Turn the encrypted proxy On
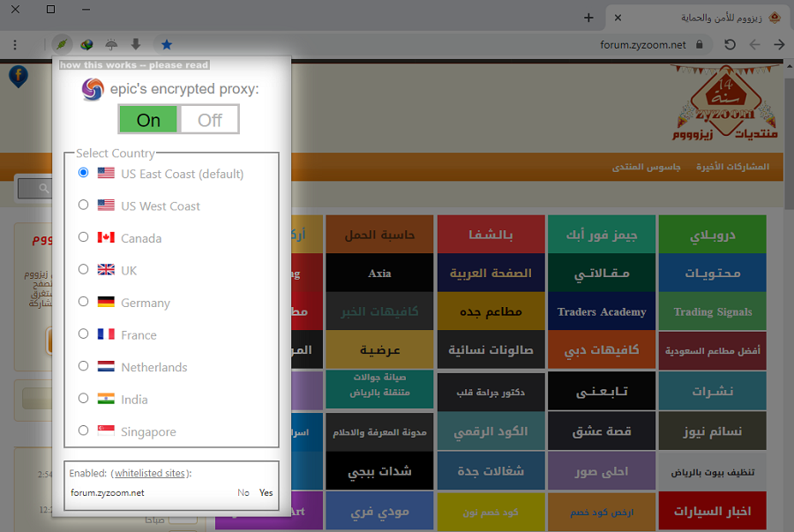Viewport: 794px width, 532px height. pyautogui.click(x=148, y=120)
